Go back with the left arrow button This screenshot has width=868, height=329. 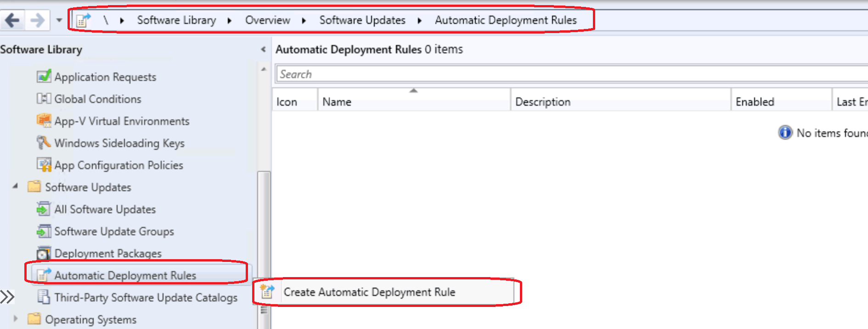tap(12, 20)
